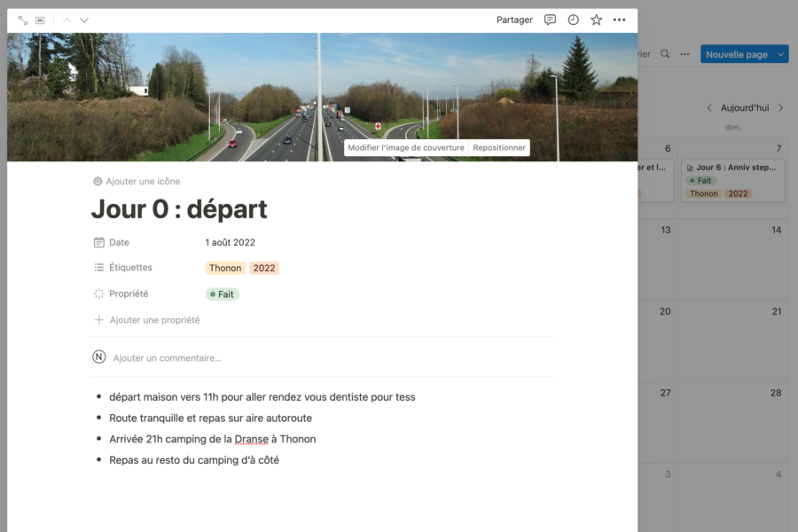Click Aujourd'hui in calendar
Image resolution: width=798 pixels, height=532 pixels.
745,108
